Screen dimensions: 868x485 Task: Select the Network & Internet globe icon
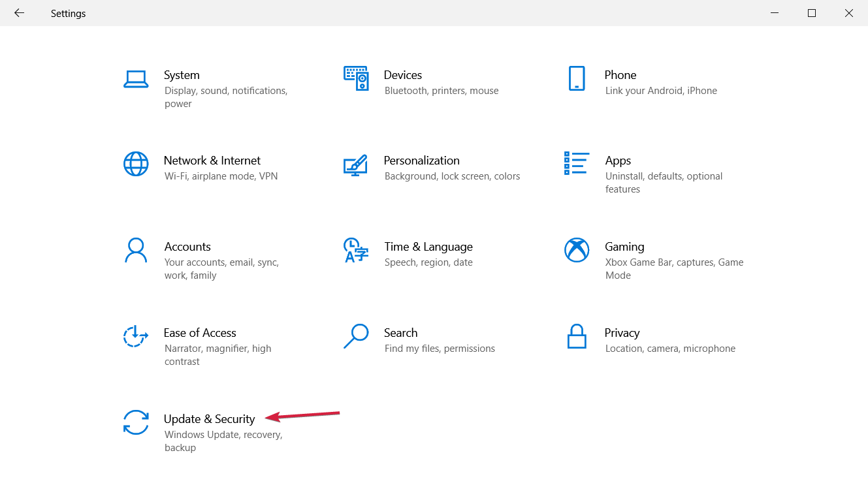tap(136, 164)
